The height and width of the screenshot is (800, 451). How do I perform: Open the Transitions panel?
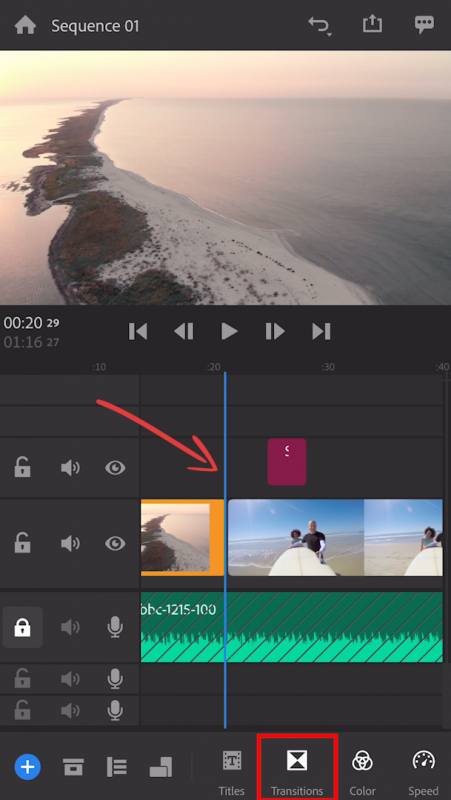point(297,773)
